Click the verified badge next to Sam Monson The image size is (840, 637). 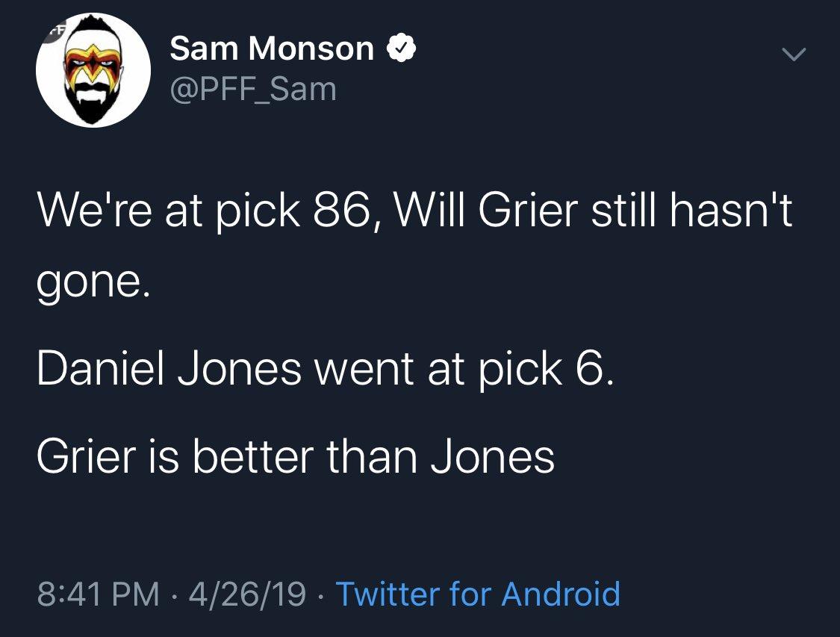point(401,49)
